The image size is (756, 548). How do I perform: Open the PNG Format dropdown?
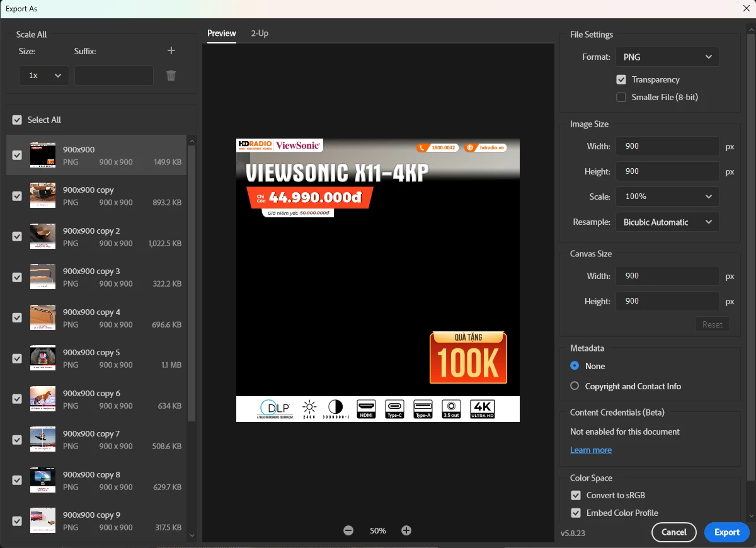(x=668, y=57)
